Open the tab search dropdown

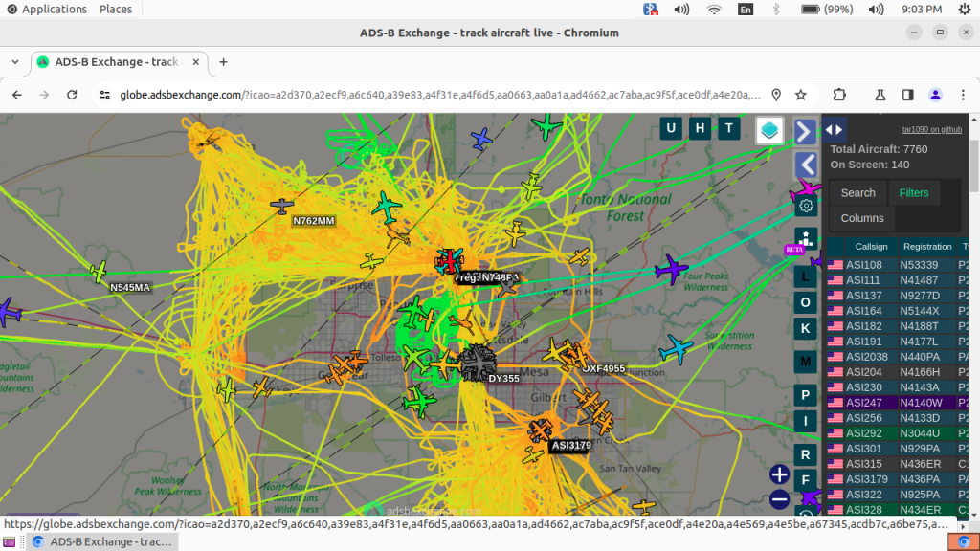(x=15, y=62)
